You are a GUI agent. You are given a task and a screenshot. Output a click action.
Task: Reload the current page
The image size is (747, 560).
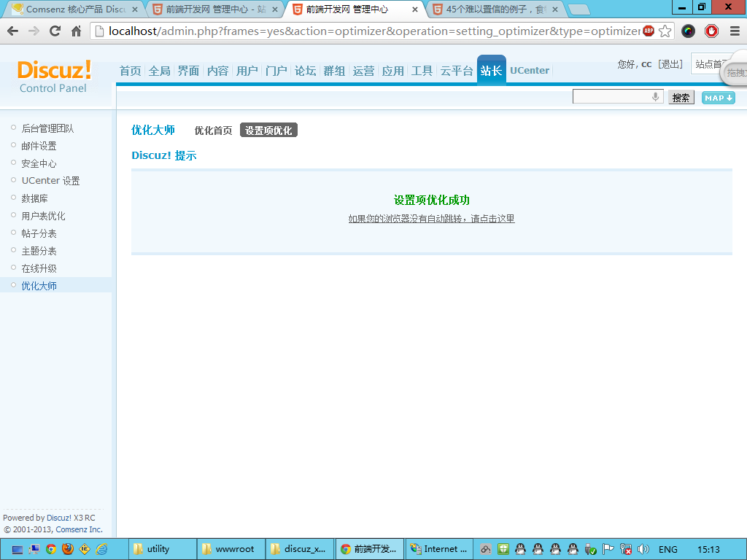point(55,31)
